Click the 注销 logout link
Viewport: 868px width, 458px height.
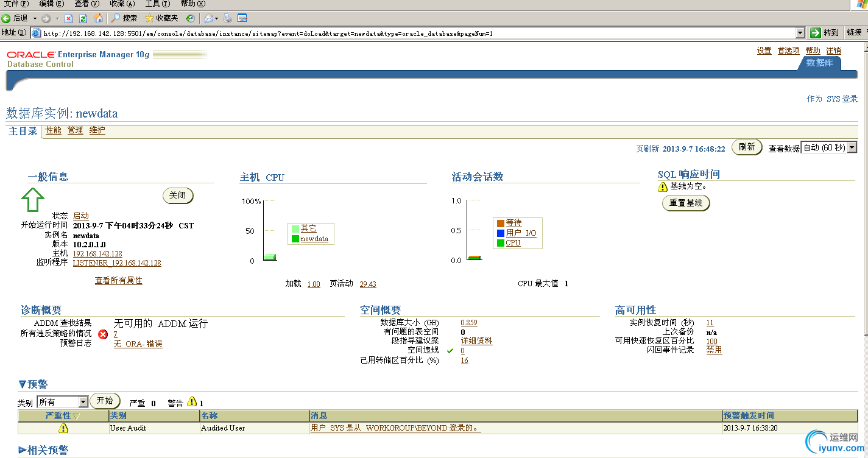point(834,51)
